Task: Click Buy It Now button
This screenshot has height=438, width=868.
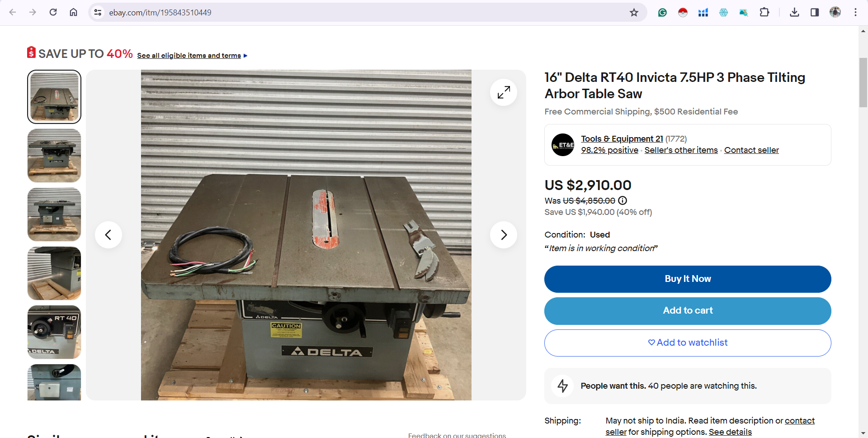Action: 688,279
